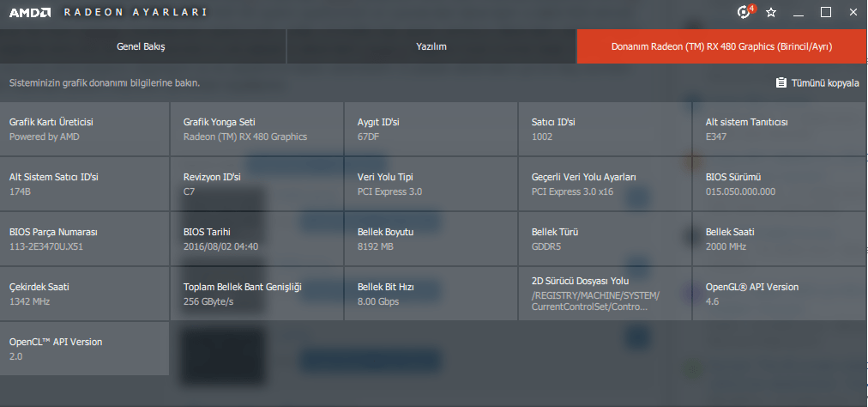The width and height of the screenshot is (868, 407).
Task: Select the Aygıt ID'si tile
Action: pyautogui.click(x=431, y=129)
